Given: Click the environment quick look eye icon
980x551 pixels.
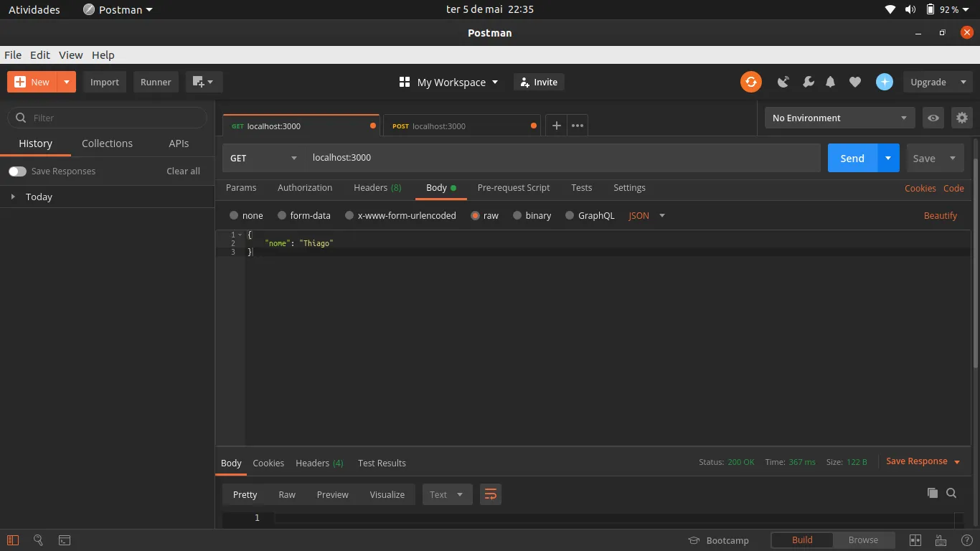Looking at the screenshot, I should 933,118.
